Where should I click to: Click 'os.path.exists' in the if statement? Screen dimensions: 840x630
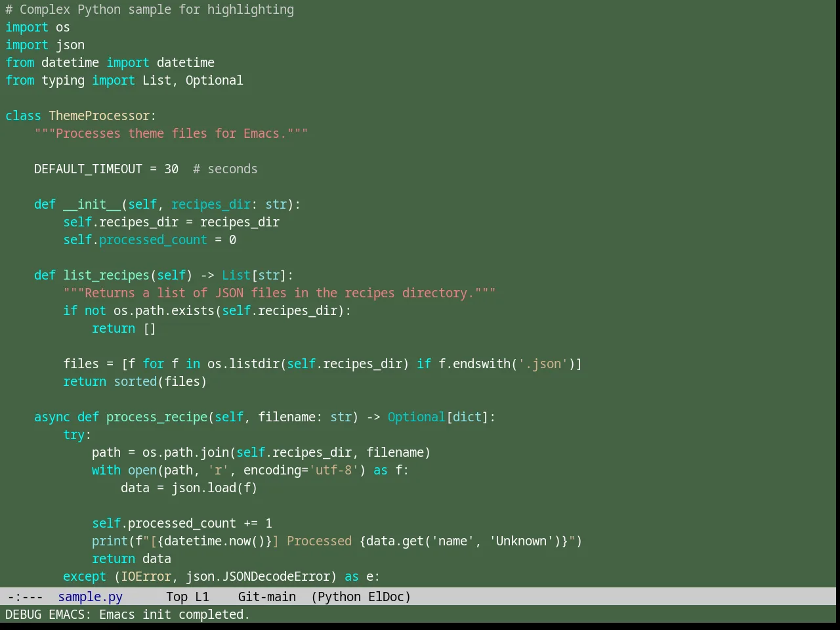[x=164, y=310]
